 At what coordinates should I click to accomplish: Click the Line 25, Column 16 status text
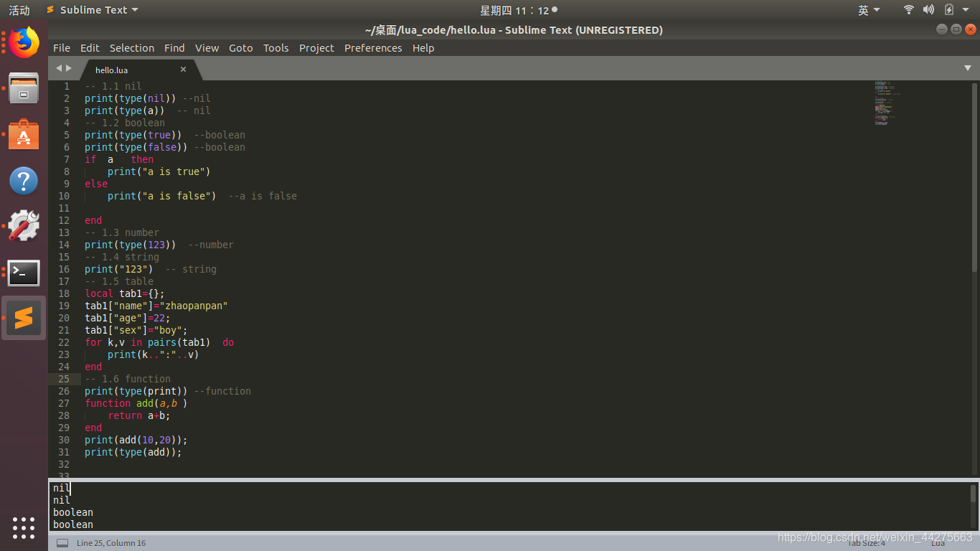point(111,543)
